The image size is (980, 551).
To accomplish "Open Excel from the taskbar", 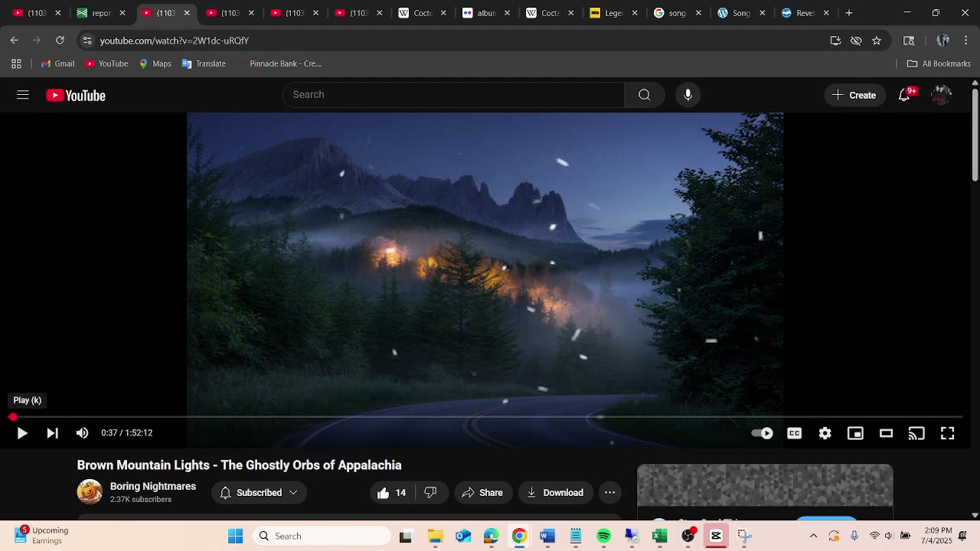I will 659,536.
